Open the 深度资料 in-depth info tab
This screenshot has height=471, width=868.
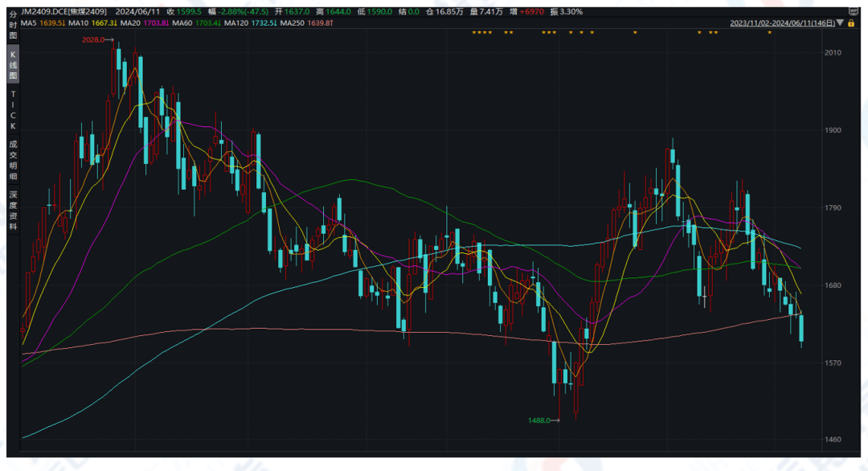click(x=13, y=211)
